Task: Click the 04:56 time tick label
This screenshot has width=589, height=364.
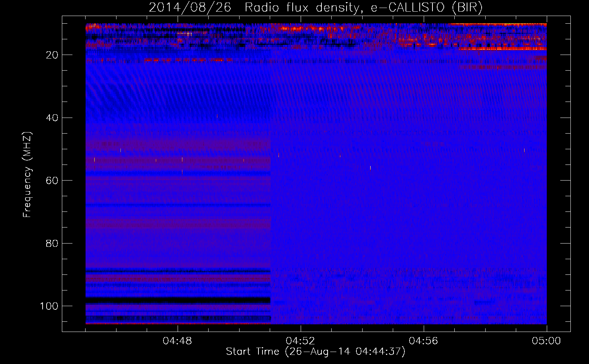Action: click(423, 341)
